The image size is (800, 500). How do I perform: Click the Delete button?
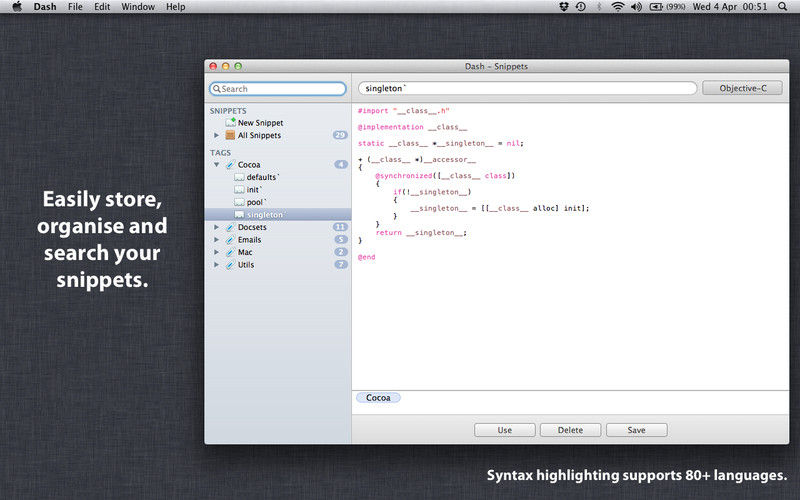[570, 430]
